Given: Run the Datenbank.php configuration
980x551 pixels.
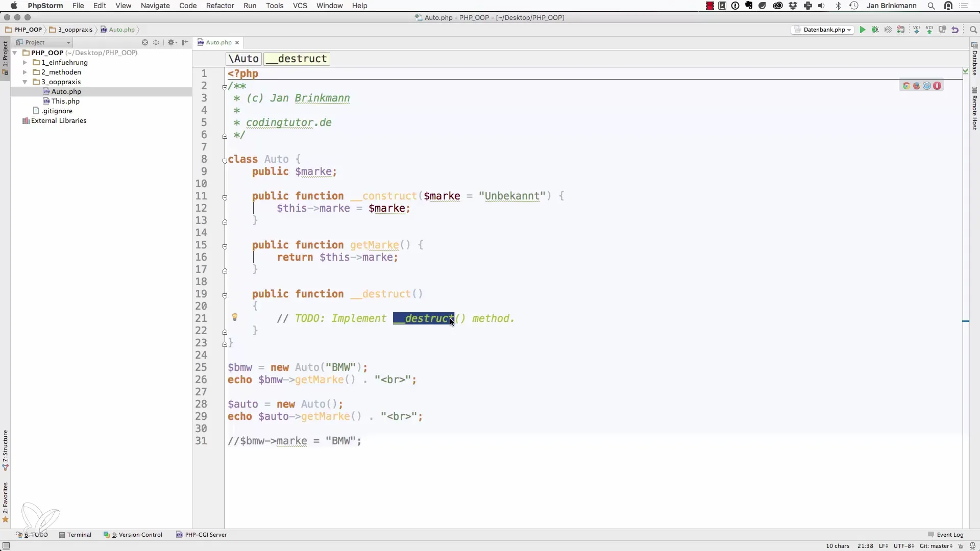Looking at the screenshot, I should pos(863,30).
